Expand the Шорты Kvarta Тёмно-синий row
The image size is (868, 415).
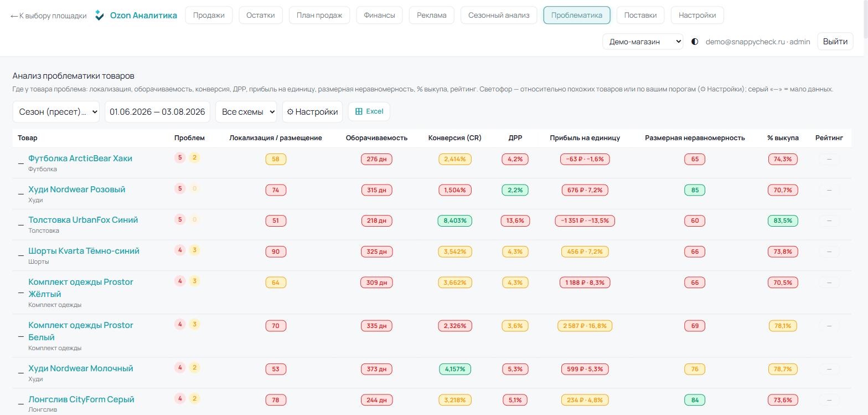(22, 255)
